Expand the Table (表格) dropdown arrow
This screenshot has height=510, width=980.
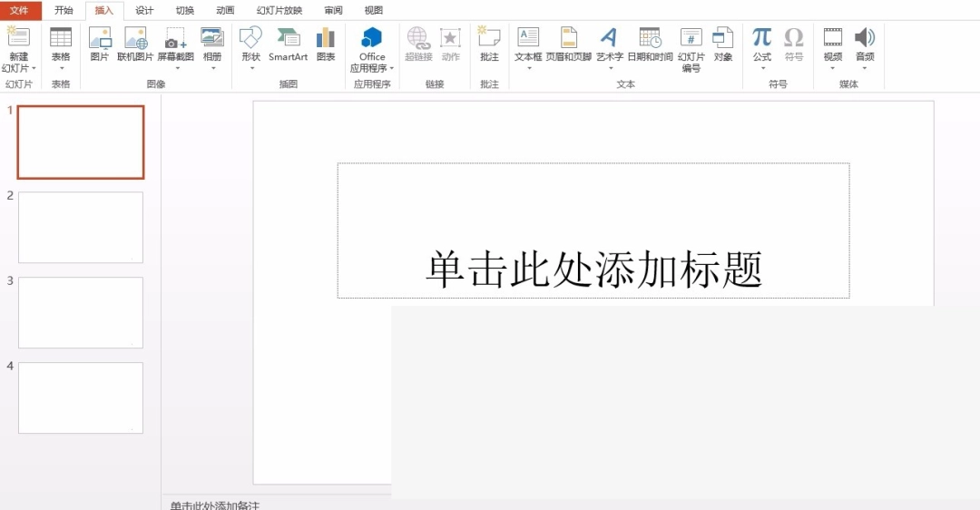click(x=62, y=68)
